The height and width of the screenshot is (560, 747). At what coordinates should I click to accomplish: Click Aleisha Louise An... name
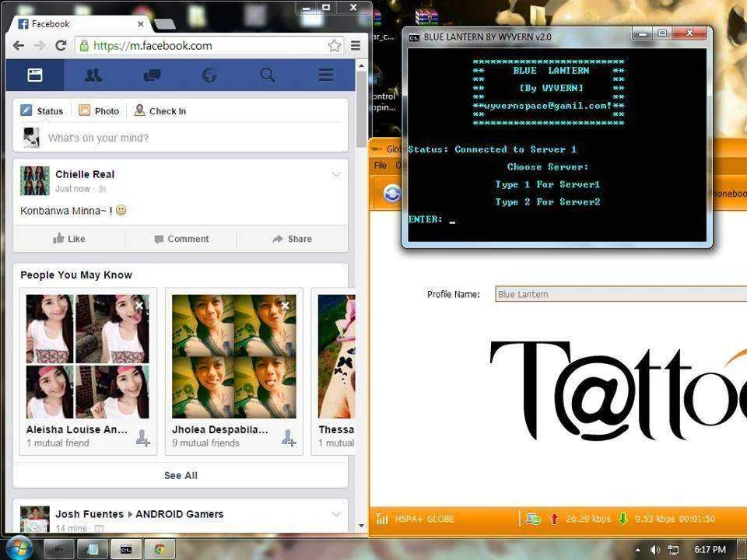[x=77, y=429]
